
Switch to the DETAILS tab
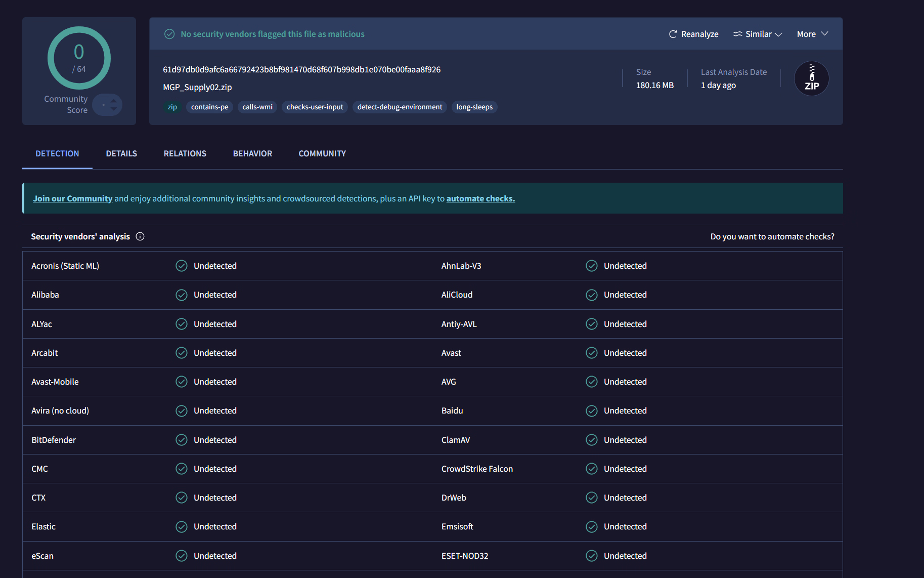coord(121,153)
